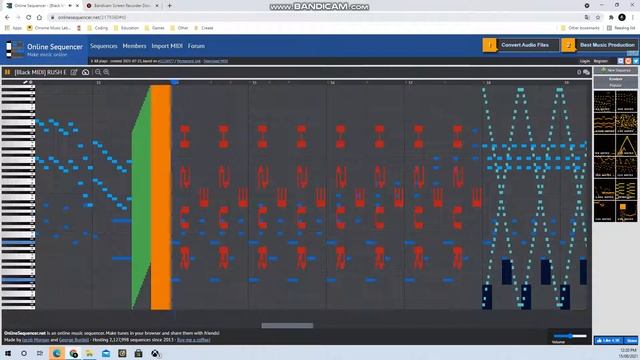This screenshot has height=360, width=640.
Task: Open the Coding bookmarks folder
Action: [98, 28]
